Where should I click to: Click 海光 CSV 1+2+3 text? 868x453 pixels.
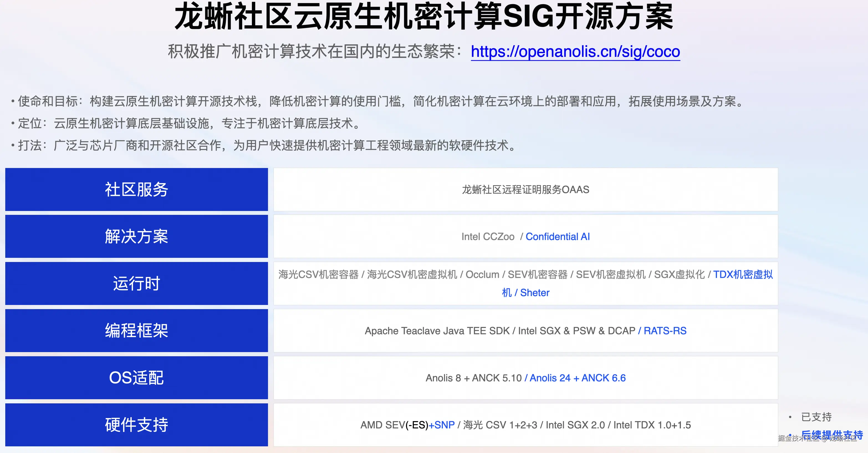[x=500, y=425]
